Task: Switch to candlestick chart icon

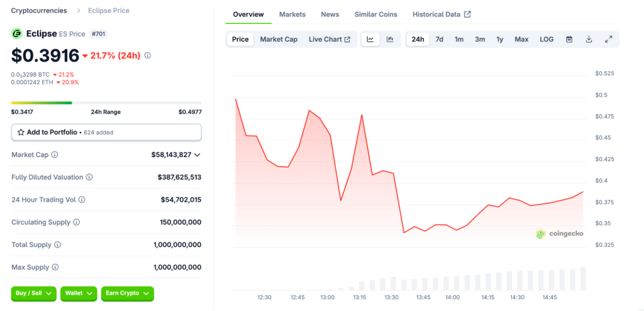Action: coord(390,40)
